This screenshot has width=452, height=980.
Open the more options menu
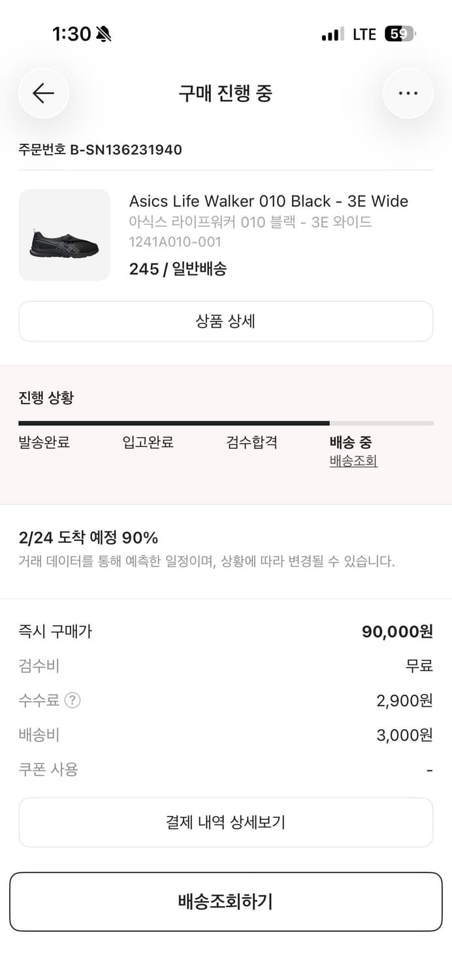(408, 93)
